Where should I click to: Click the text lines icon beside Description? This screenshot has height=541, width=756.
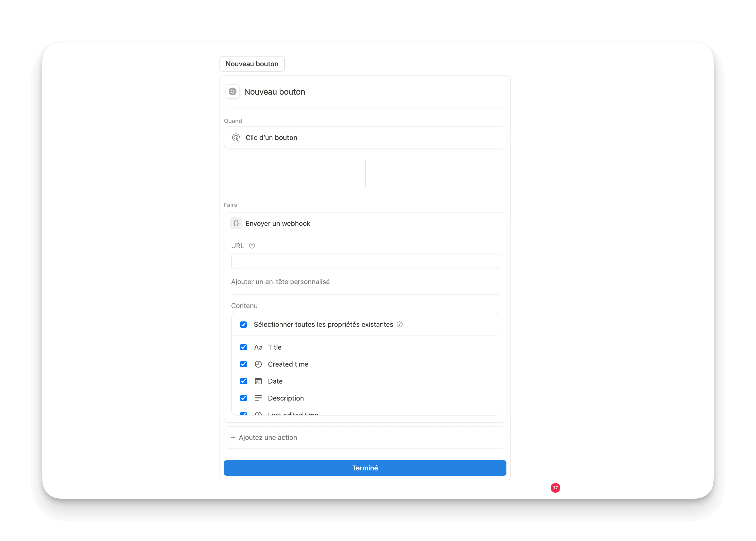tap(258, 398)
